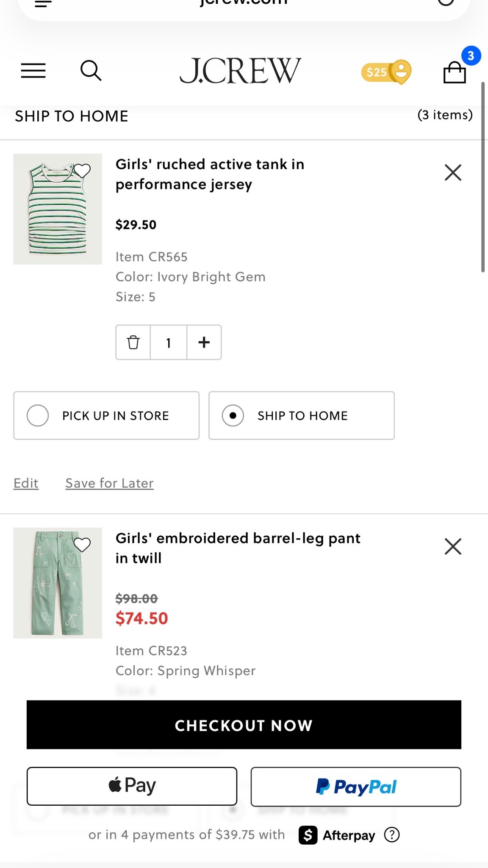Screen dimensions: 488x868
Task: Click the trash icon to delete tank
Action: 133,342
